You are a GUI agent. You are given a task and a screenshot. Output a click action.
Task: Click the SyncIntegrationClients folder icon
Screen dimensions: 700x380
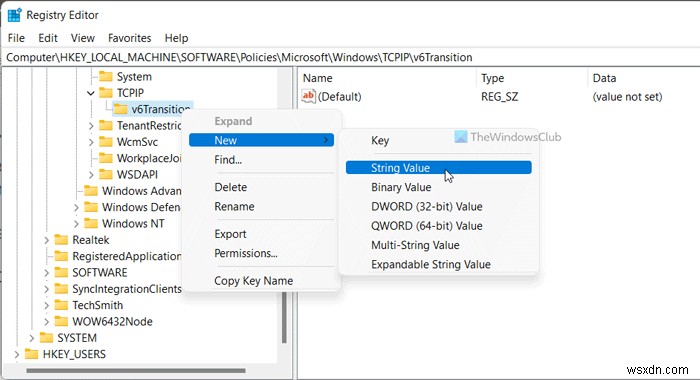click(61, 289)
